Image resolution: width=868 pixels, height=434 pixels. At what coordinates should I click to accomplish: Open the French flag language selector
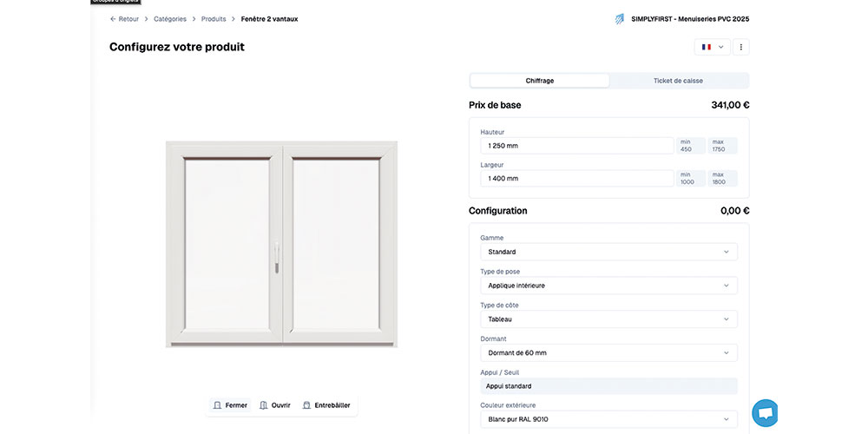pos(712,47)
